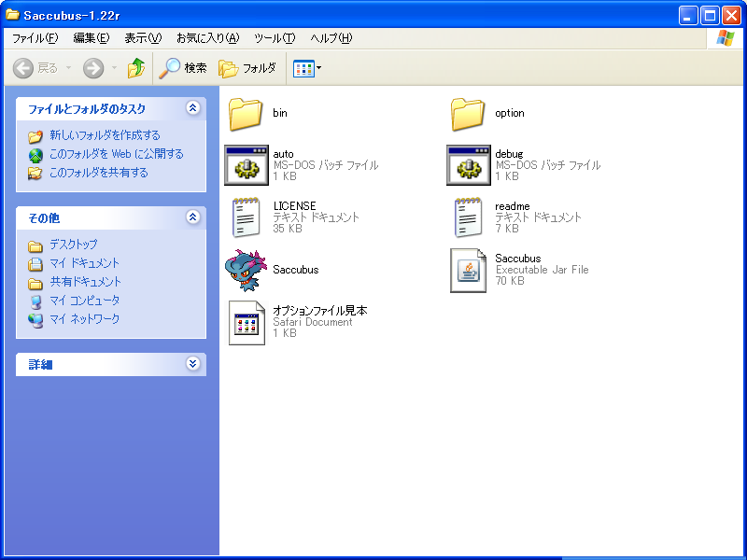Select the file name text 'LICENSE'
The height and width of the screenshot is (560, 747).
[x=294, y=205]
